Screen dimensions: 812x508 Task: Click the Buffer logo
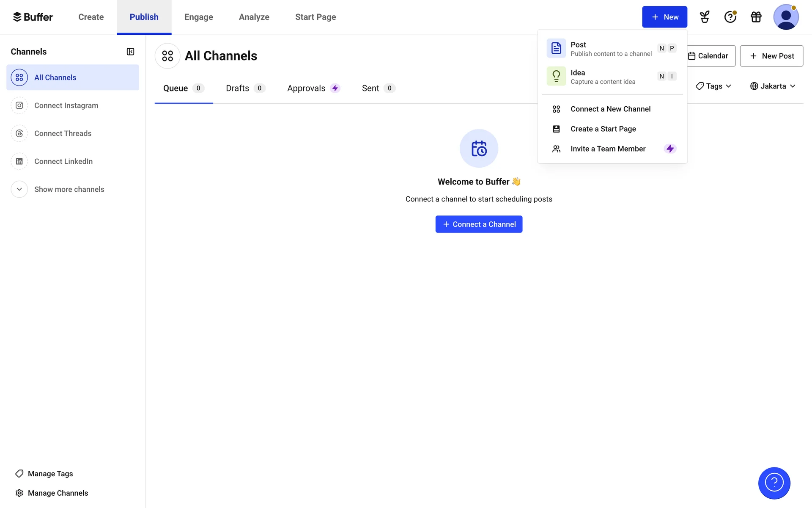33,17
